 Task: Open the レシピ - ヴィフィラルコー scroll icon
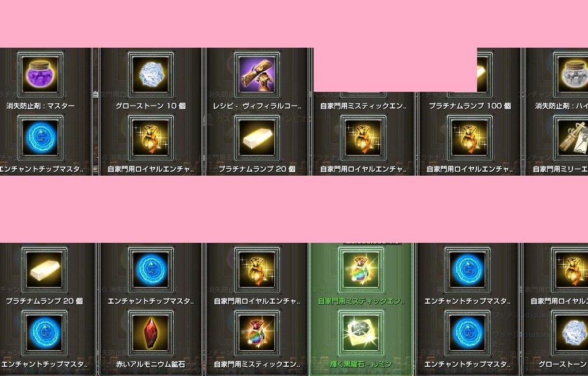257,75
